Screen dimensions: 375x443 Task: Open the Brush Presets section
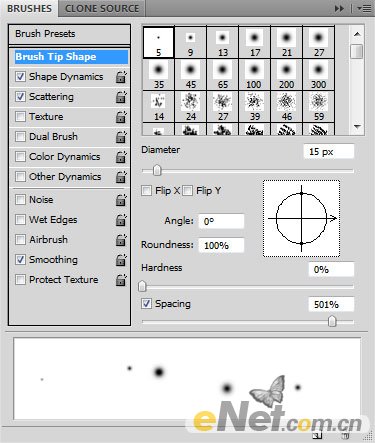(x=69, y=34)
